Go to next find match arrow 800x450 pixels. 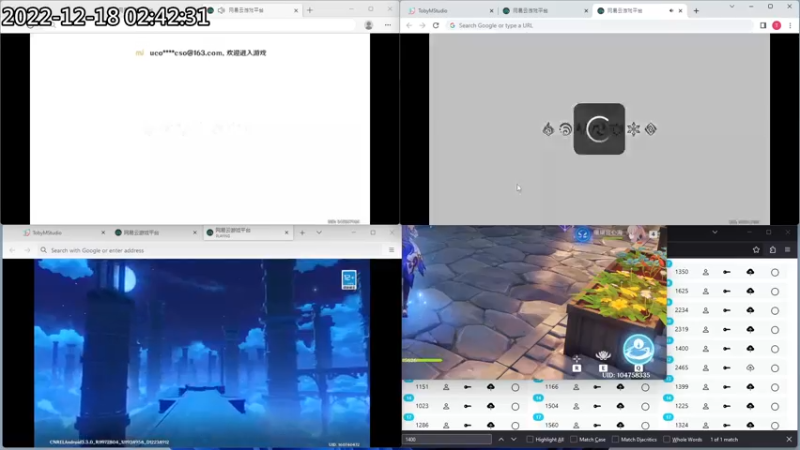point(514,439)
